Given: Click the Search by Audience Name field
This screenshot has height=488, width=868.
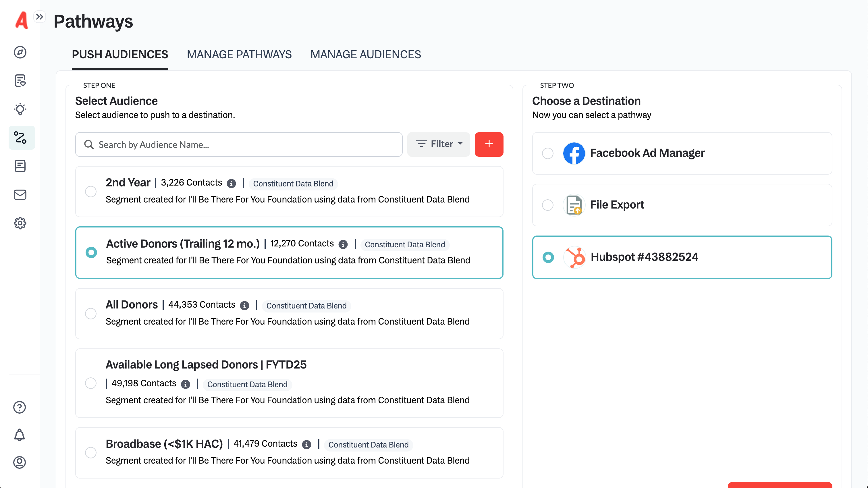Looking at the screenshot, I should tap(239, 144).
